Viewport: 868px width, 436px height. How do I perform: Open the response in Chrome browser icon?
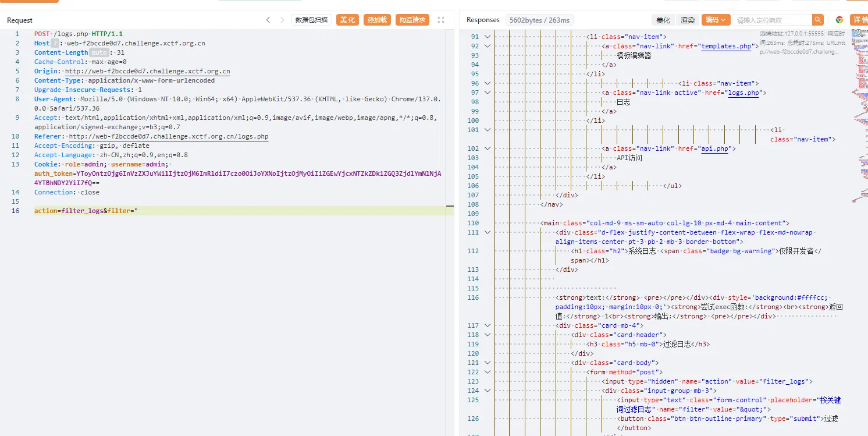point(839,20)
